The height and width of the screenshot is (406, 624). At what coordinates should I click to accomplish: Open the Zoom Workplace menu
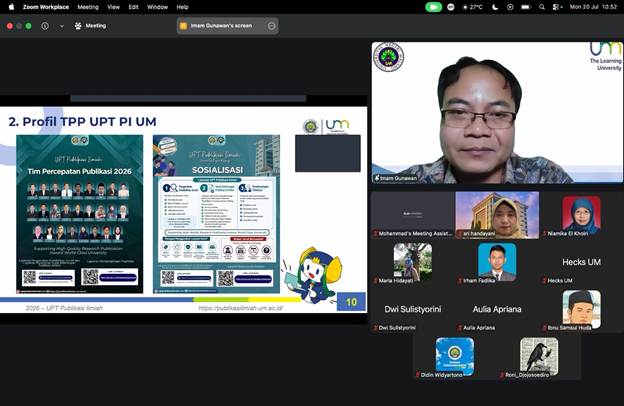[x=46, y=7]
